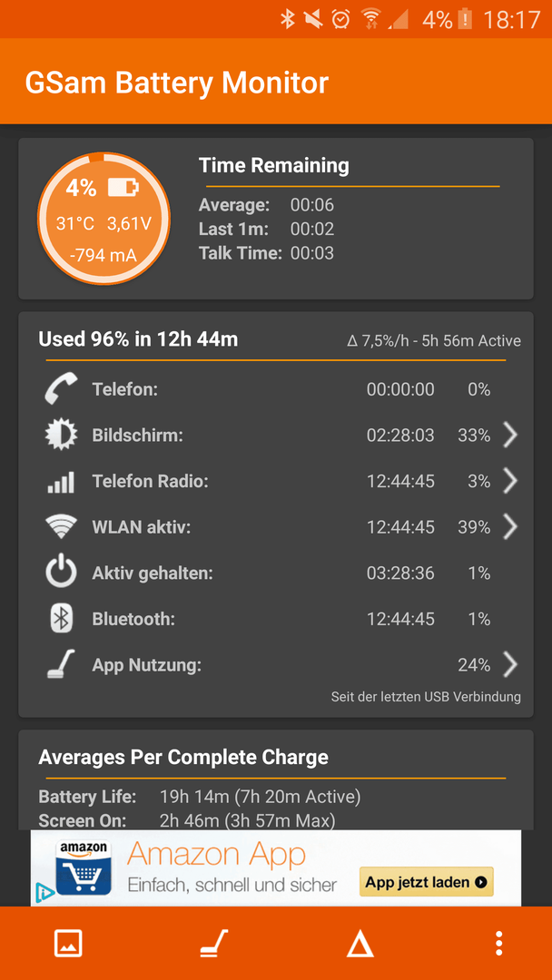This screenshot has width=552, height=980.
Task: Select the 'Used 96% in 12h 44m' header
Action: point(138,339)
